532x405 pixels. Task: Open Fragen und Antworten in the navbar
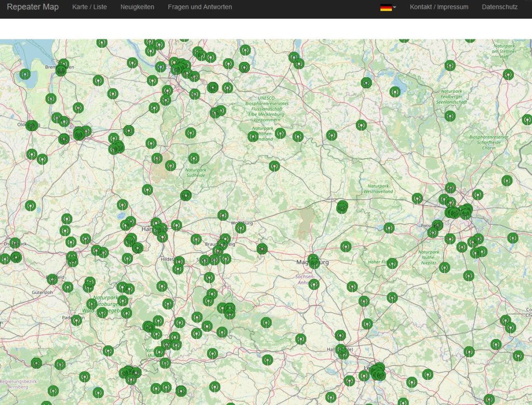pos(199,7)
